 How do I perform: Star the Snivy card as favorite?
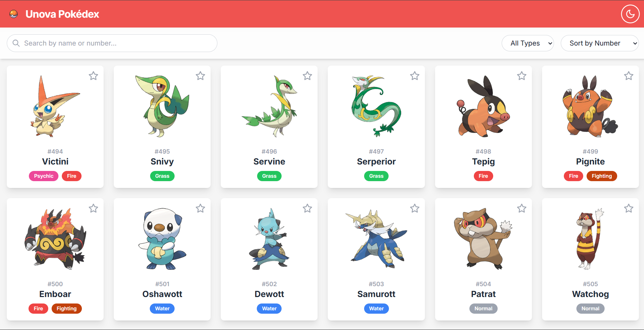click(200, 76)
